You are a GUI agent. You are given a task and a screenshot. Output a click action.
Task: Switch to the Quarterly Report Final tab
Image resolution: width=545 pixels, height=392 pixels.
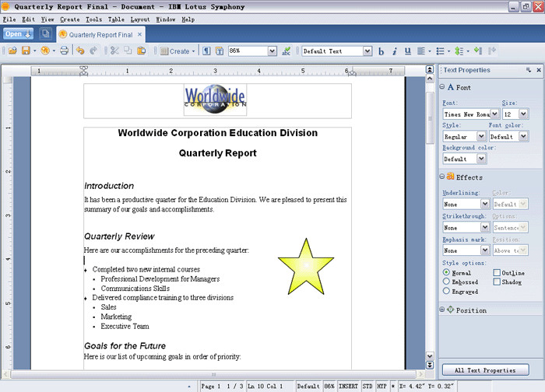[100, 35]
